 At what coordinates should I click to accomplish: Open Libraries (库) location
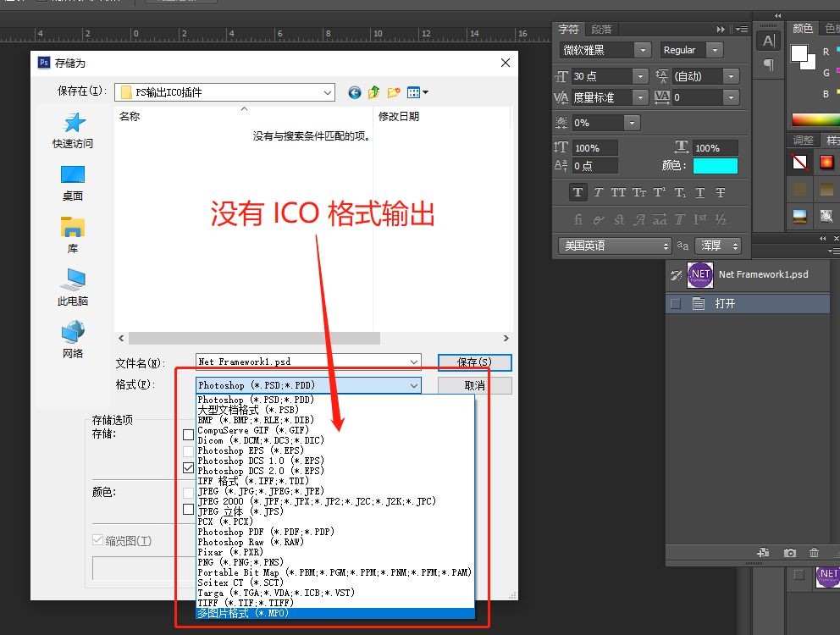(x=73, y=235)
